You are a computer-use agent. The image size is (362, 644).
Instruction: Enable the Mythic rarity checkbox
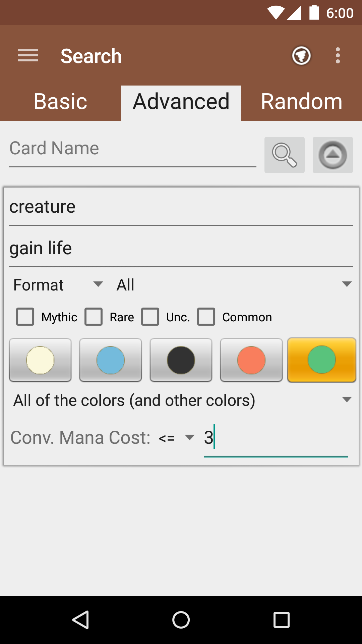25,317
